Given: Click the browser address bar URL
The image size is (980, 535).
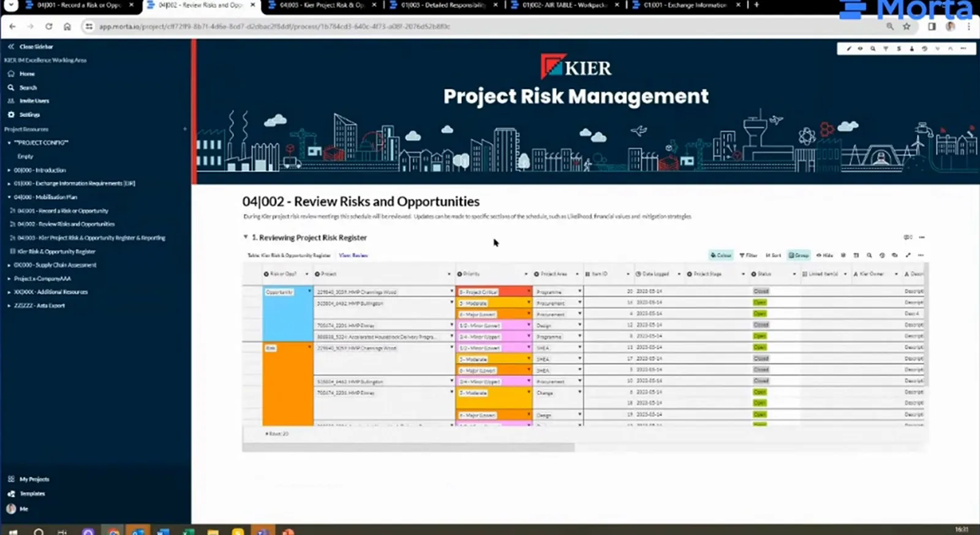Looking at the screenshot, I should coord(274,27).
